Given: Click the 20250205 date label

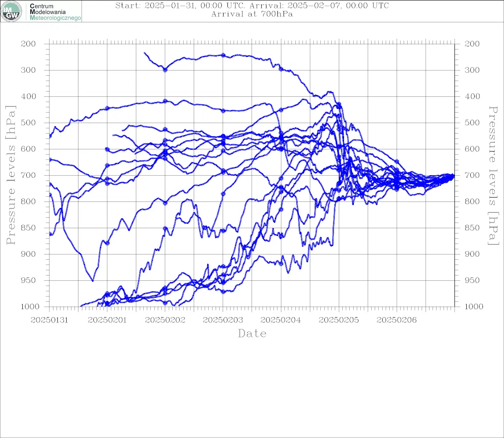Looking at the screenshot, I should [339, 320].
